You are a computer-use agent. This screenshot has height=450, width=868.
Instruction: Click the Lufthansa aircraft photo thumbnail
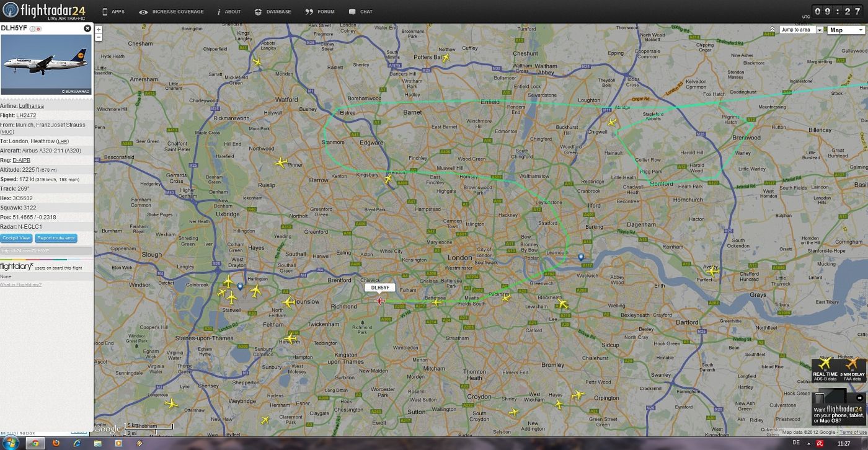pyautogui.click(x=46, y=64)
